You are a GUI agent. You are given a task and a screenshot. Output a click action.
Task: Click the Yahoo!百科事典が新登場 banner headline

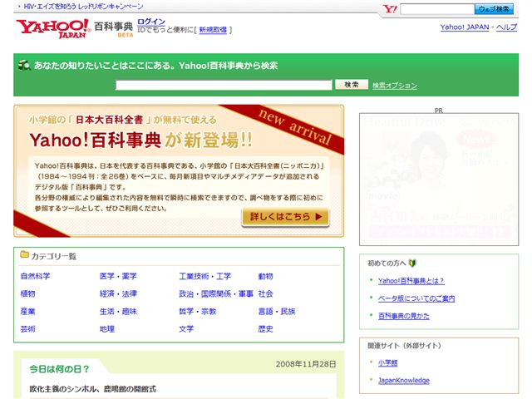click(140, 140)
